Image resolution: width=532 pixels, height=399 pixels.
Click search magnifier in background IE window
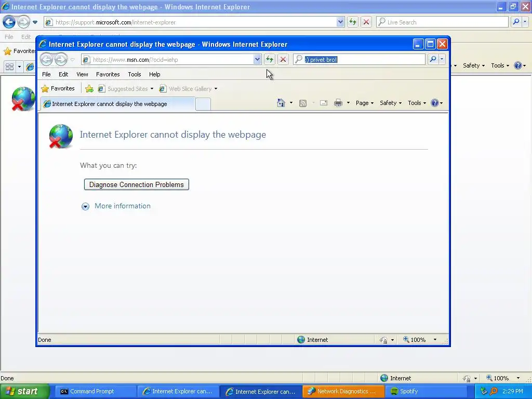(516, 22)
